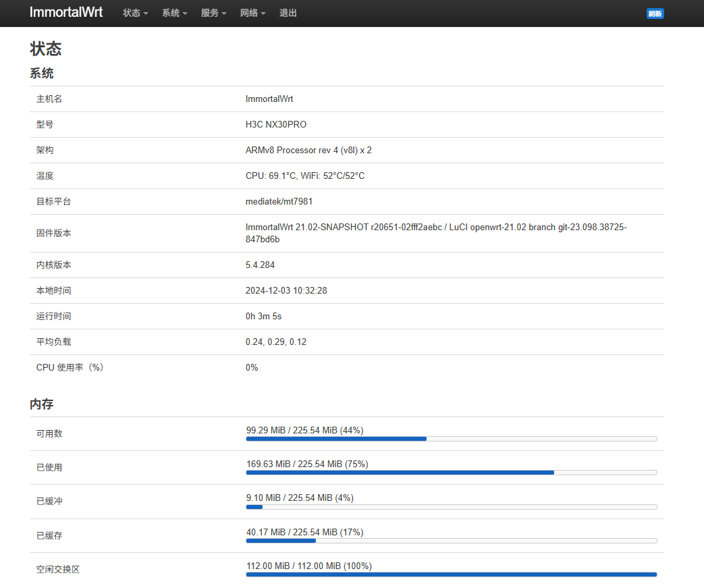Select the 可用数 memory progress bar
Image resolution: width=704 pixels, height=588 pixels.
click(x=452, y=439)
